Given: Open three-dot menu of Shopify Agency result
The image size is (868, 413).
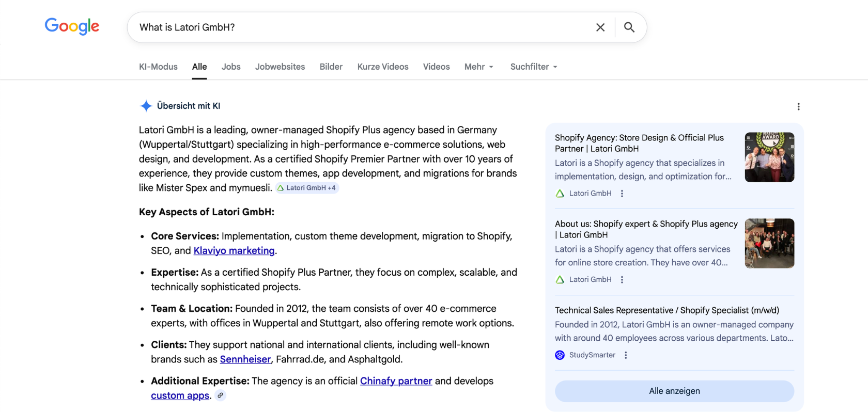Looking at the screenshot, I should [622, 194].
